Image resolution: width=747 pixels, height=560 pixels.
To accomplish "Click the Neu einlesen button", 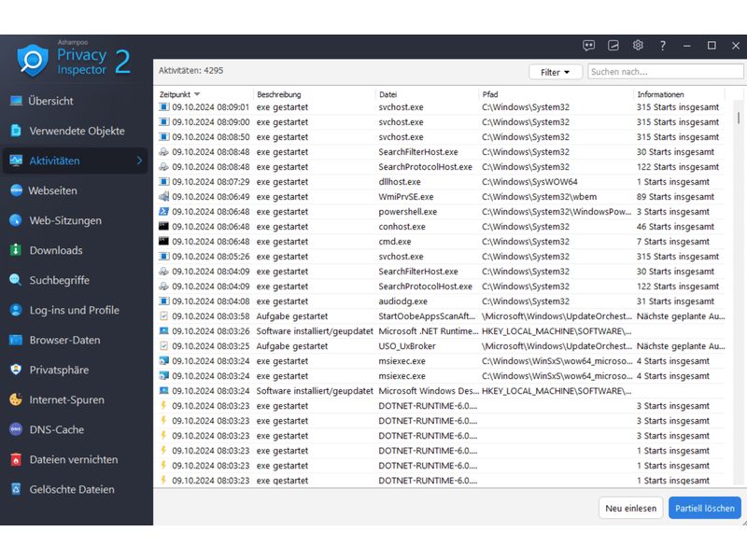I will 631,508.
